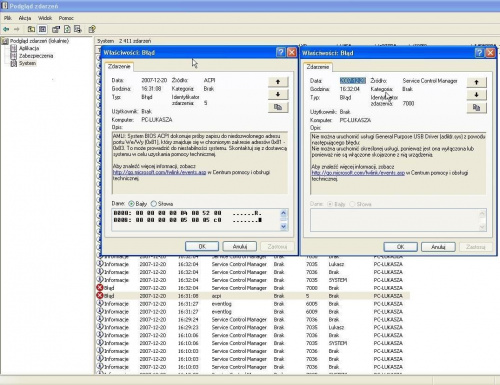Screen dimensions: 500x385
Task: Click the info icon of eventlog 6005 row
Action: point(100,304)
